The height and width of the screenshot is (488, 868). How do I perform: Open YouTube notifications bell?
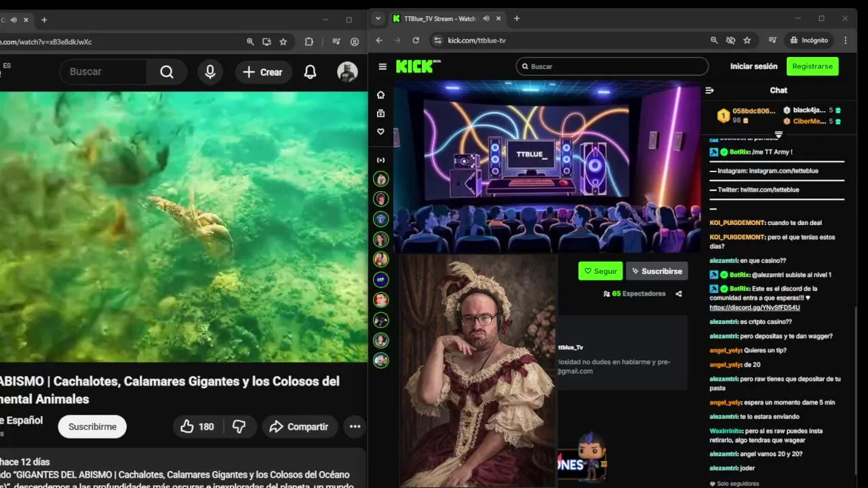click(x=310, y=72)
